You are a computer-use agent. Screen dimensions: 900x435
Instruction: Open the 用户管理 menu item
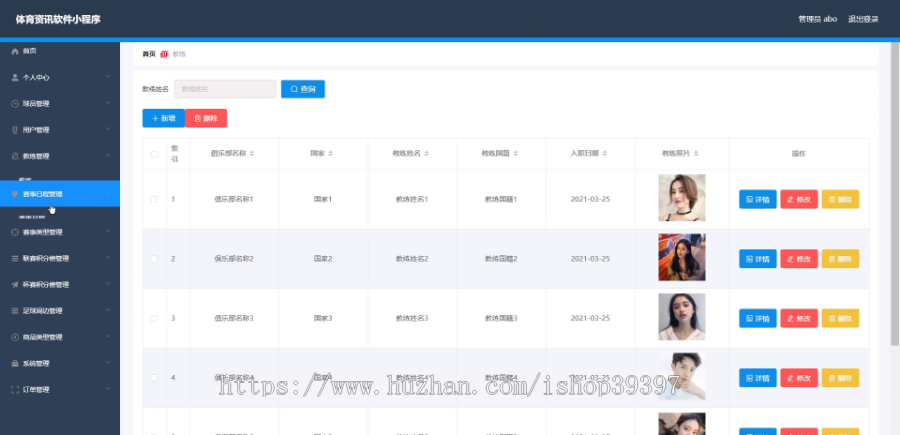[x=60, y=130]
